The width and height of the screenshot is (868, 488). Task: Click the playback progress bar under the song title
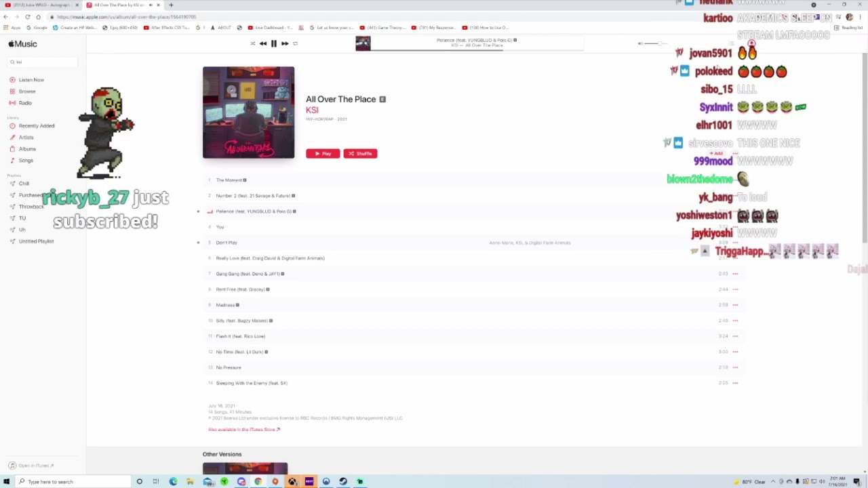point(477,49)
